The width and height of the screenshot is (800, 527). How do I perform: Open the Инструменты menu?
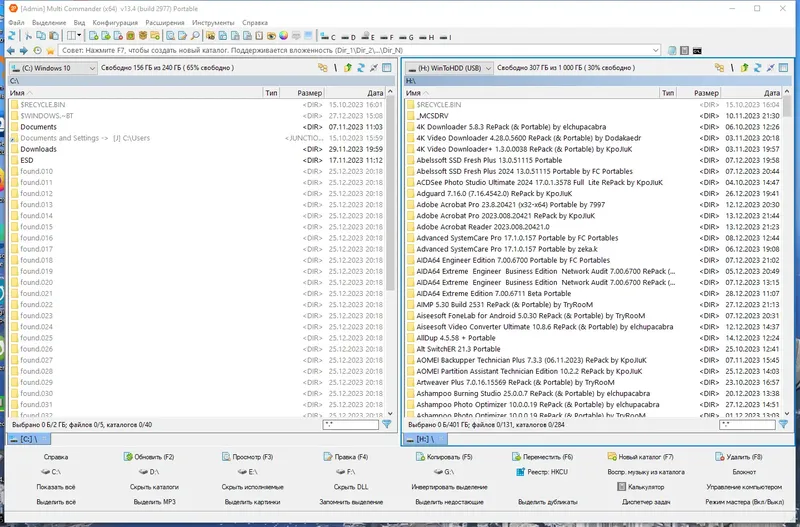(x=213, y=22)
